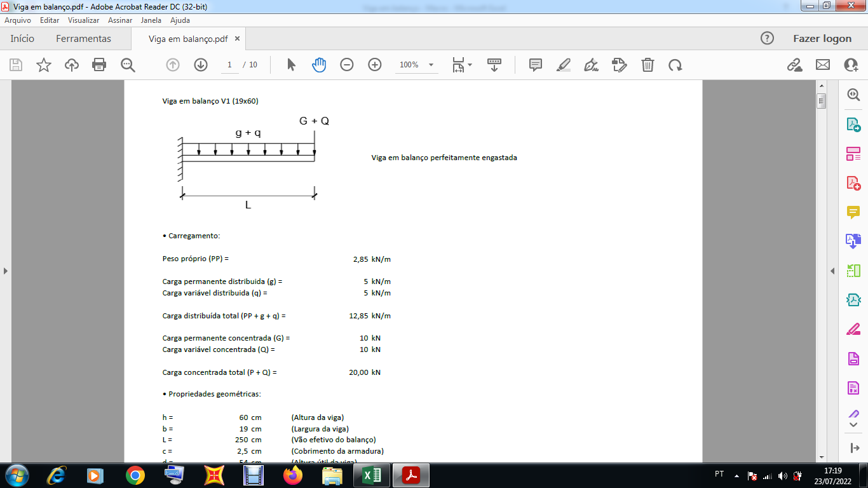Viewport: 868px width, 488px height.
Task: Print the document with printer icon
Action: [x=99, y=65]
